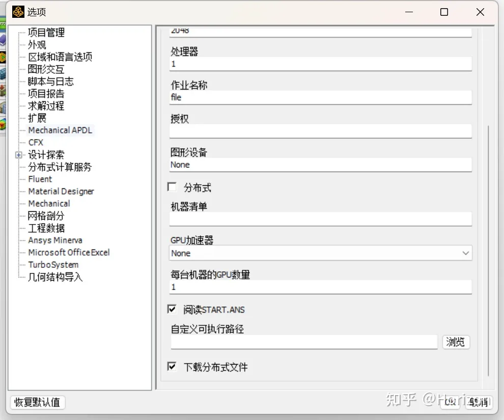Viewport: 504px width, 420px height.
Task: Uncheck the 阅读START.ANS checkbox
Action: 172,309
